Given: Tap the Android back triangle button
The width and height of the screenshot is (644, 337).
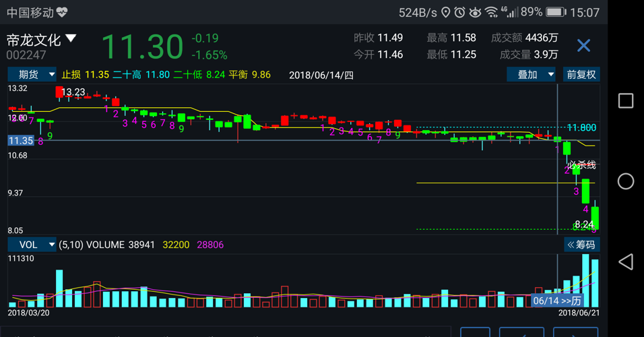Looking at the screenshot, I should [x=626, y=262].
